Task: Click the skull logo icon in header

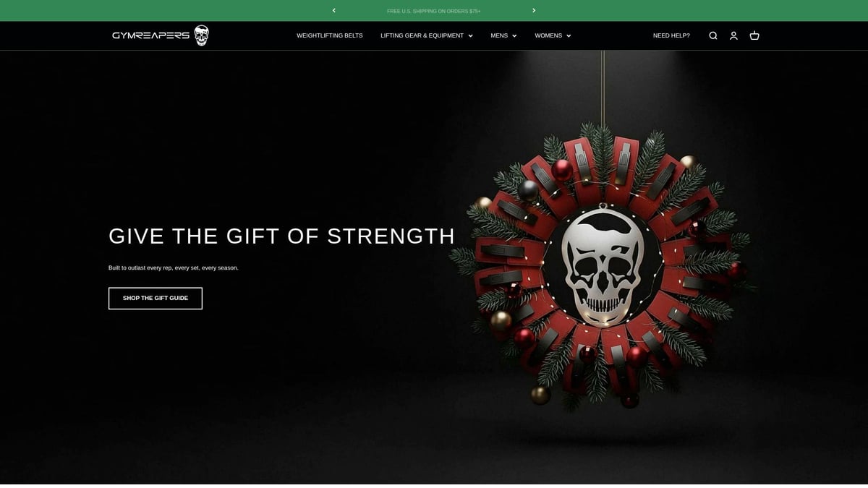Action: pyautogui.click(x=201, y=35)
